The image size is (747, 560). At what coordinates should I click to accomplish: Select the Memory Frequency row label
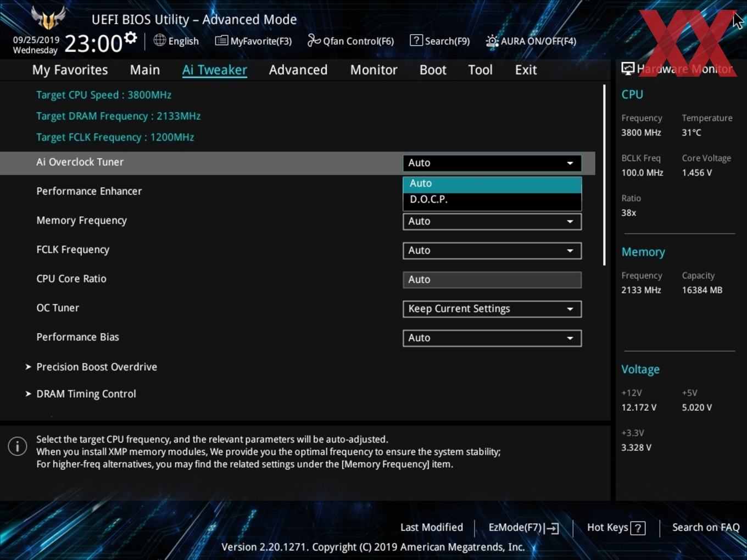pyautogui.click(x=81, y=220)
